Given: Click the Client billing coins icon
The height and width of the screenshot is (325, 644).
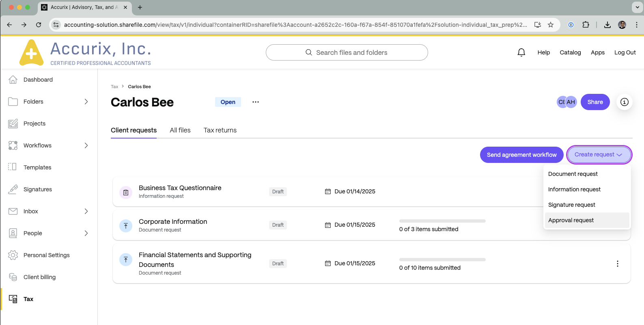Looking at the screenshot, I should (x=13, y=277).
